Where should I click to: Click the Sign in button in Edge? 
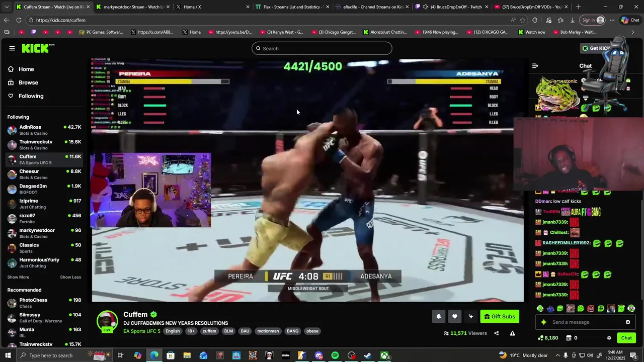tap(593, 20)
